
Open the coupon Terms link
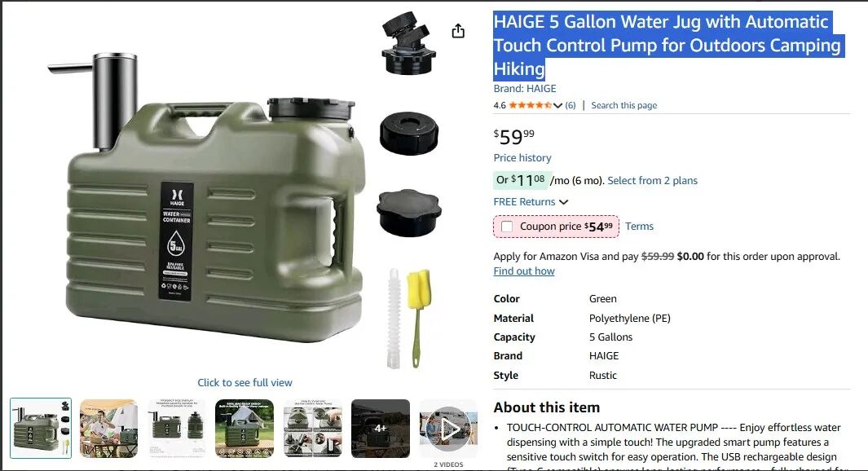click(x=639, y=227)
